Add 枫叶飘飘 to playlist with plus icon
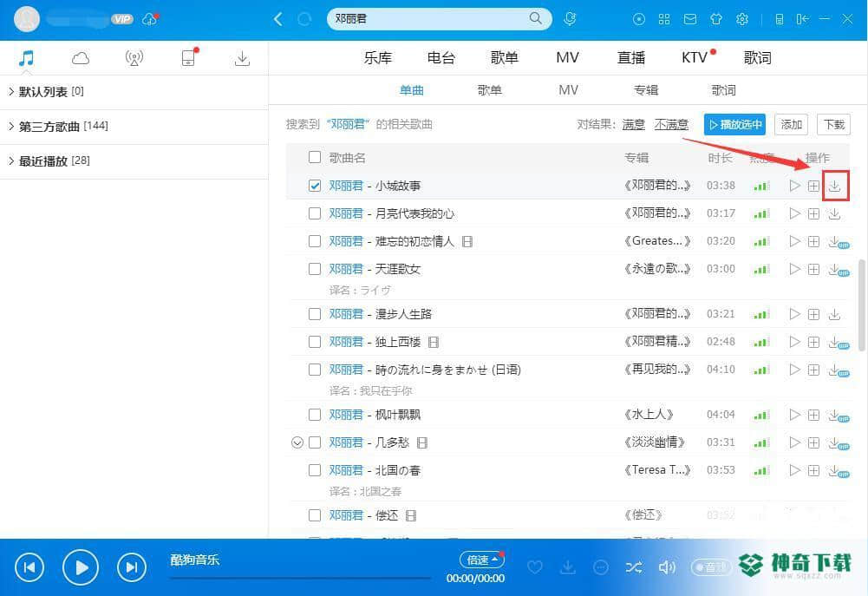This screenshot has height=596, width=868. point(813,415)
